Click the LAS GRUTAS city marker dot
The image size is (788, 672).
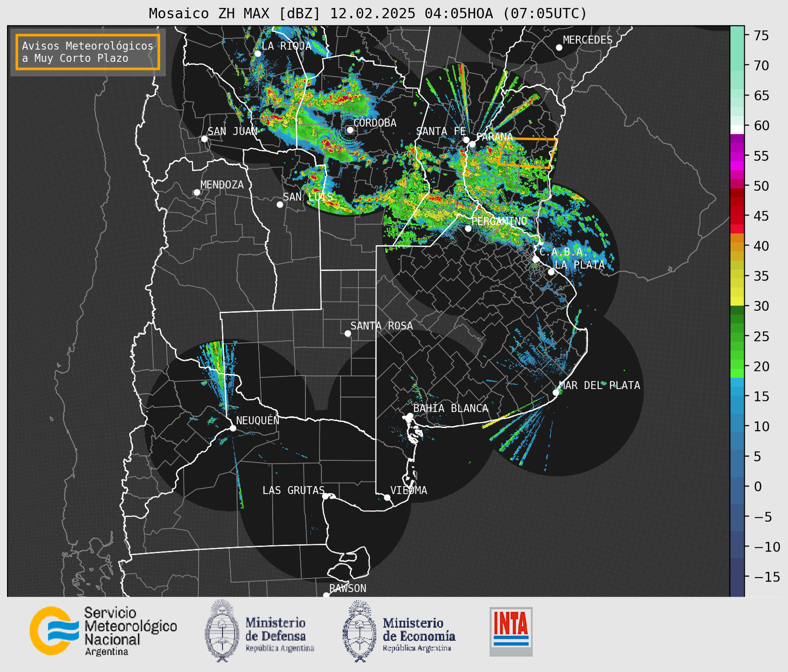click(326, 496)
